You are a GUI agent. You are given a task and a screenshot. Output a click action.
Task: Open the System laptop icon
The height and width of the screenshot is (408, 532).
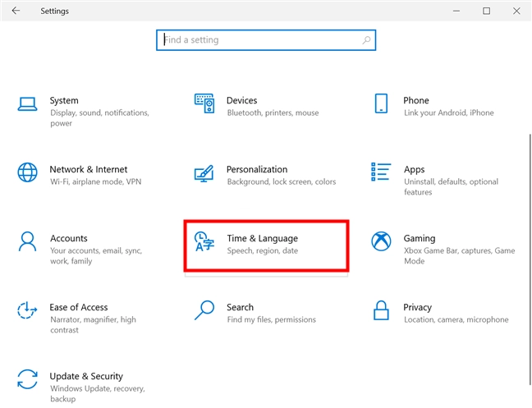pyautogui.click(x=27, y=104)
